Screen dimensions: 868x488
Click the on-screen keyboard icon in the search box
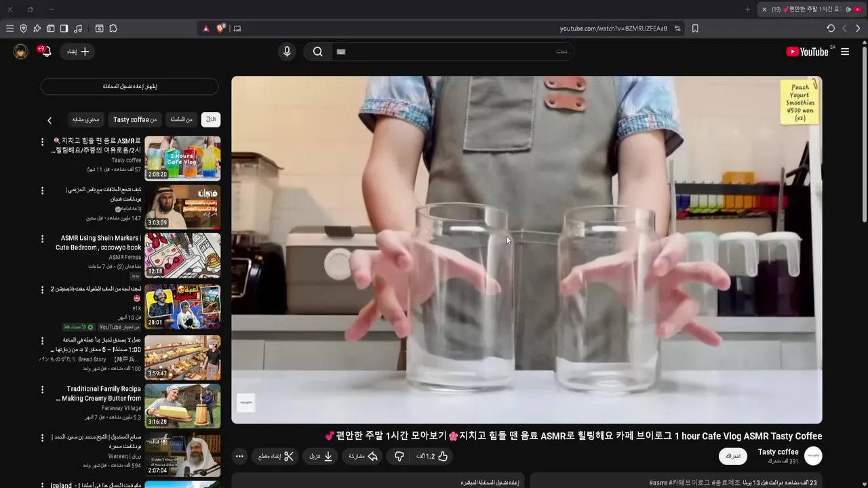pyautogui.click(x=341, y=52)
